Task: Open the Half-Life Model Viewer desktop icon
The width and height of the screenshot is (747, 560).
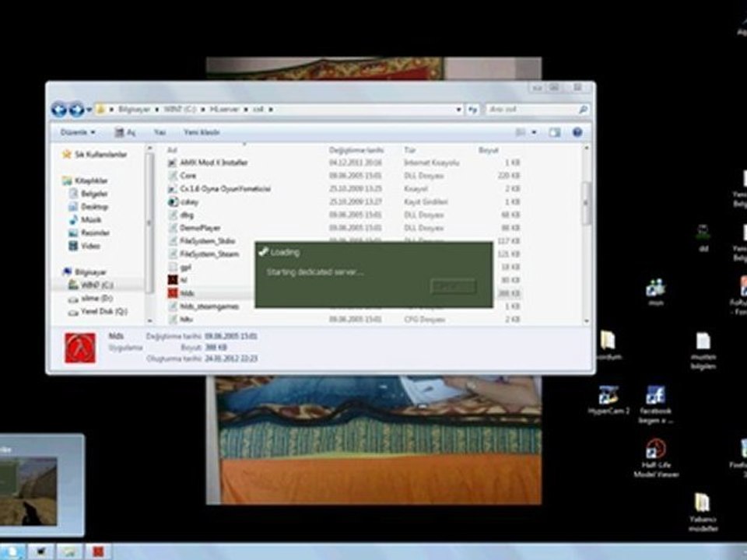Action: [656, 450]
